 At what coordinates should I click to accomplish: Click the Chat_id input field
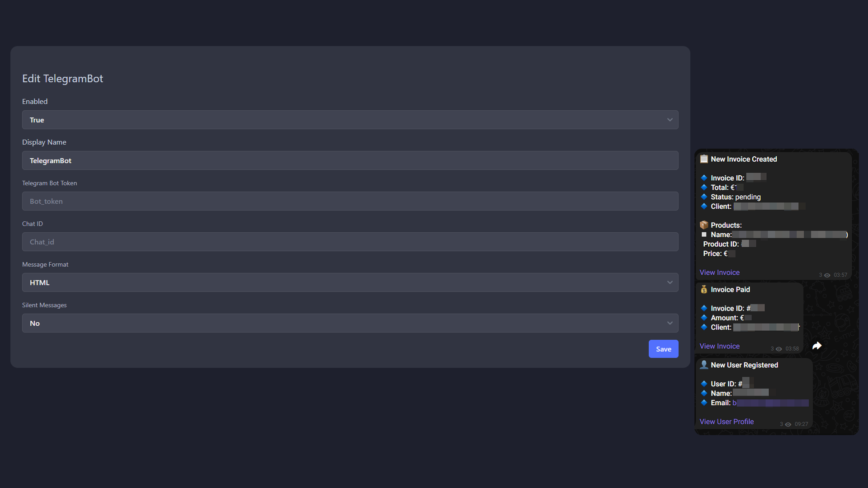pos(350,242)
